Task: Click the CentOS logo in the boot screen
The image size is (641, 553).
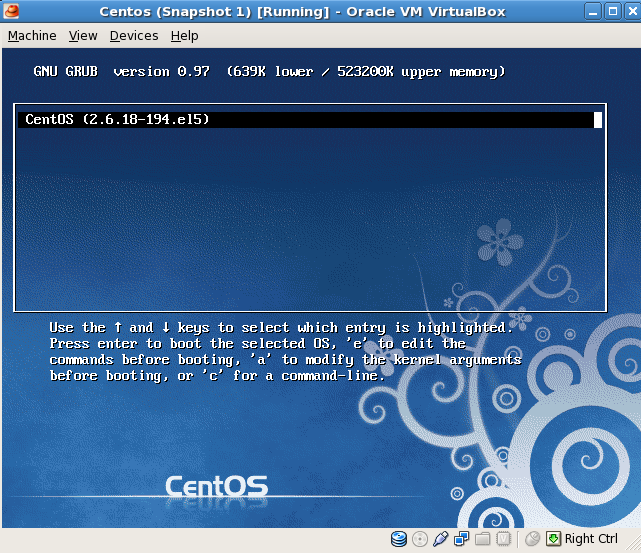Action: [216, 487]
